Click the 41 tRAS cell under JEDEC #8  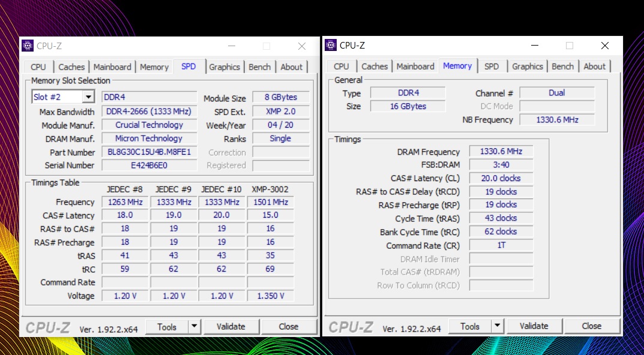pos(125,255)
